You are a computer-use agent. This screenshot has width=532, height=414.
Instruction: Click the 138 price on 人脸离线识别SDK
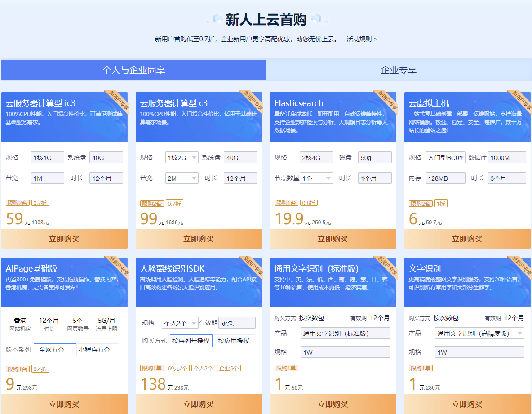(153, 384)
